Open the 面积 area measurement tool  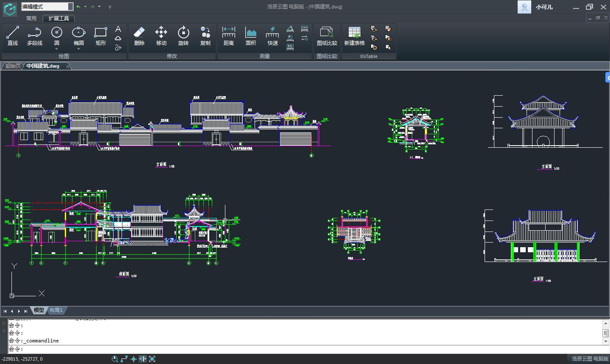pyautogui.click(x=250, y=36)
